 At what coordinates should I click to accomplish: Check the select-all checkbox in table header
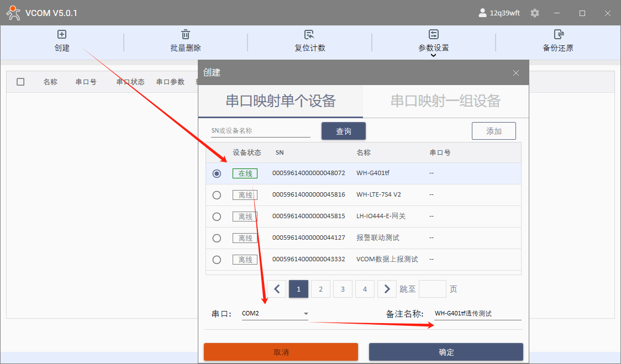[x=20, y=82]
